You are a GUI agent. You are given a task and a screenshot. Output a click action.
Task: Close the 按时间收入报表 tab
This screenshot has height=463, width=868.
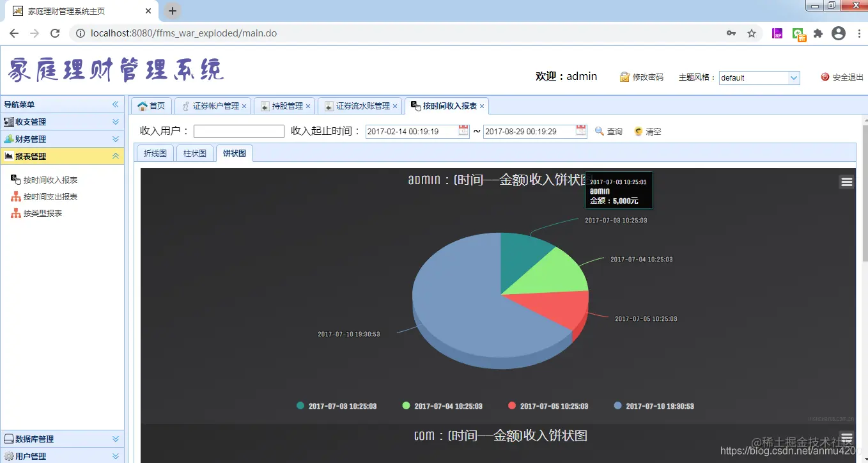[x=482, y=106]
